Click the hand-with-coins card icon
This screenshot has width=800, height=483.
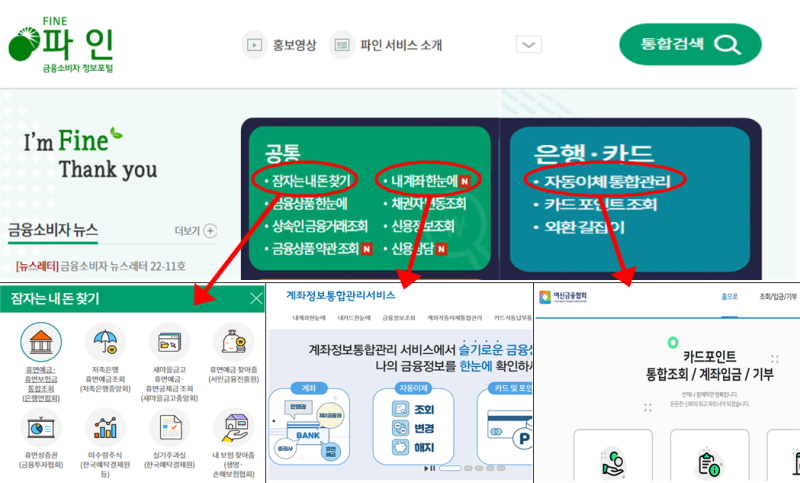[x=613, y=463]
